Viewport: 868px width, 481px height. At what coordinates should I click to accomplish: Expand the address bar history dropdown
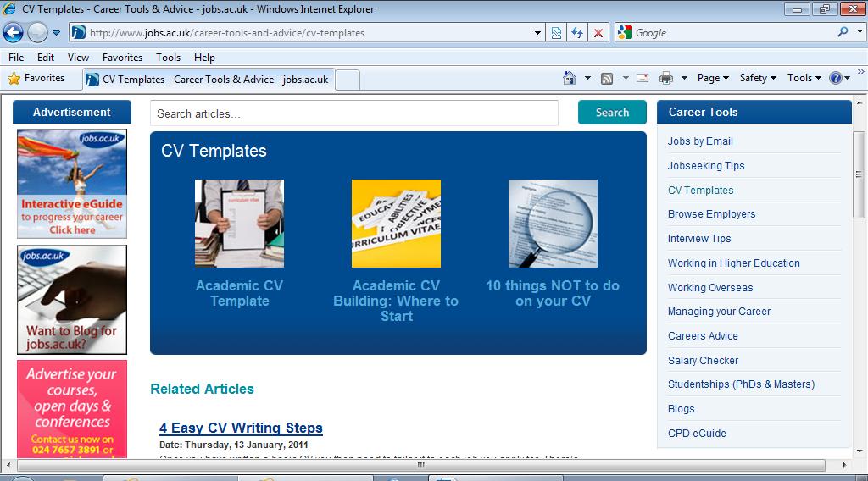point(537,33)
